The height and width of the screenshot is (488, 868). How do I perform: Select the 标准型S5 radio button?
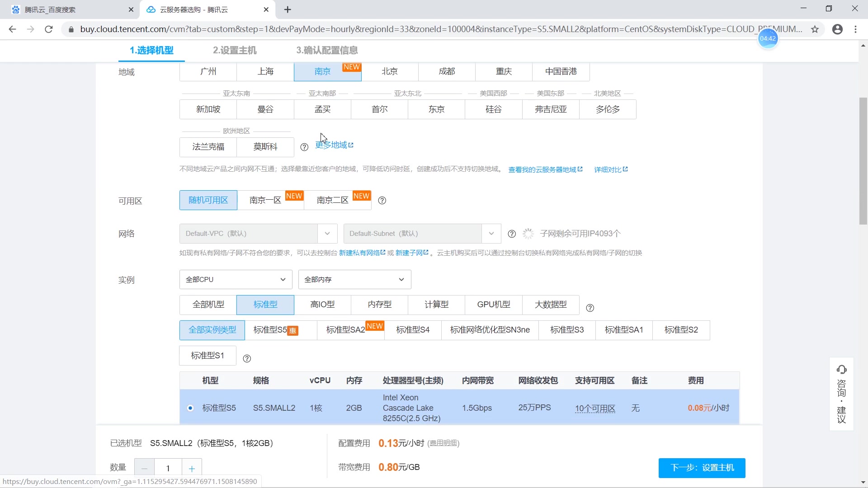point(190,408)
